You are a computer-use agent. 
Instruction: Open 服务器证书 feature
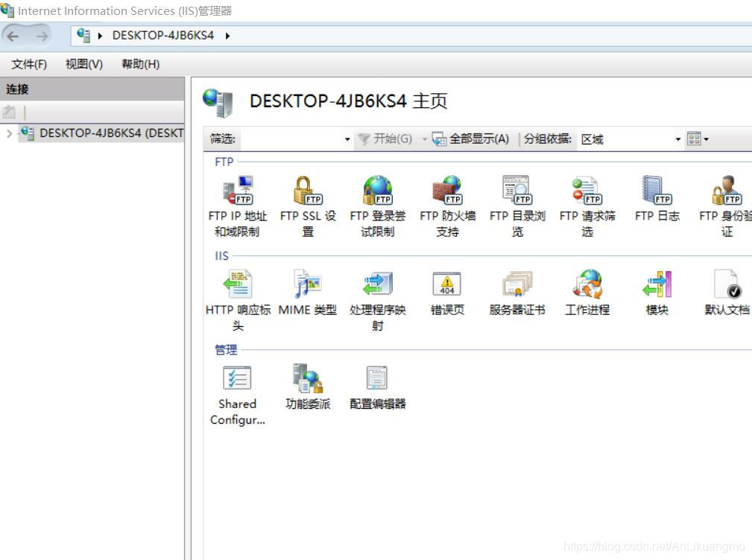517,293
